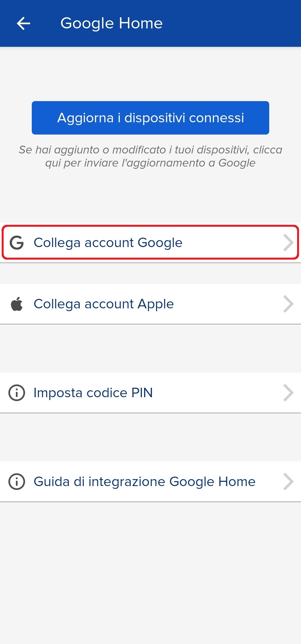The width and height of the screenshot is (301, 644).
Task: Tap the word Google in Collega account Google
Action: [x=160, y=243]
